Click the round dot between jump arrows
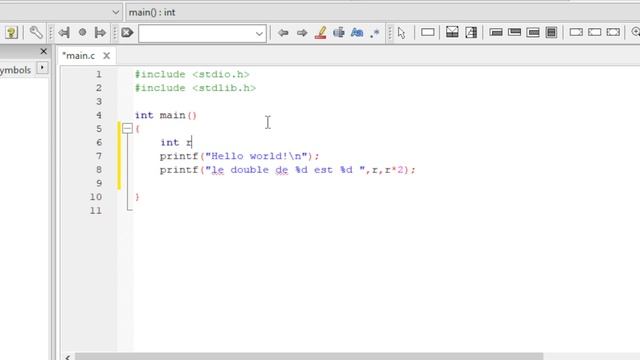Image resolution: width=640 pixels, height=360 pixels. (x=82, y=32)
